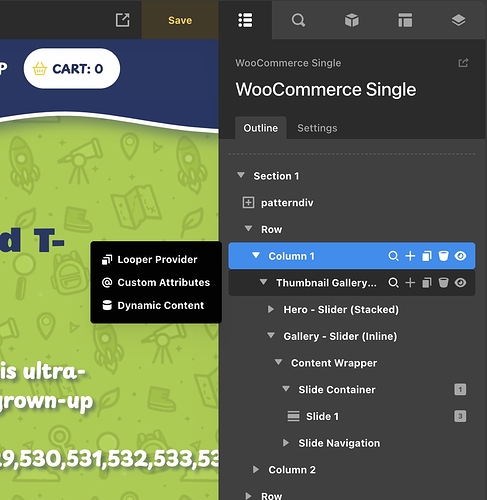
Task: Click the add plus icon on Column 1
Action: 410,256
